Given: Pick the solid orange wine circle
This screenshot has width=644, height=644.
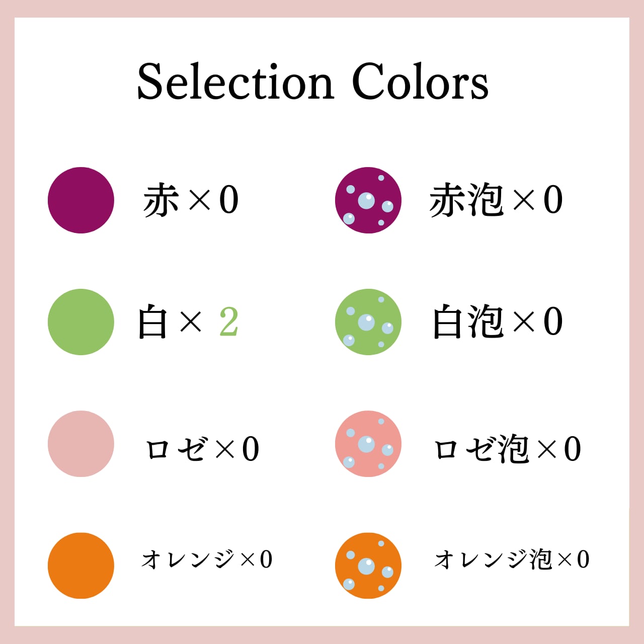Looking at the screenshot, I should (81, 566).
